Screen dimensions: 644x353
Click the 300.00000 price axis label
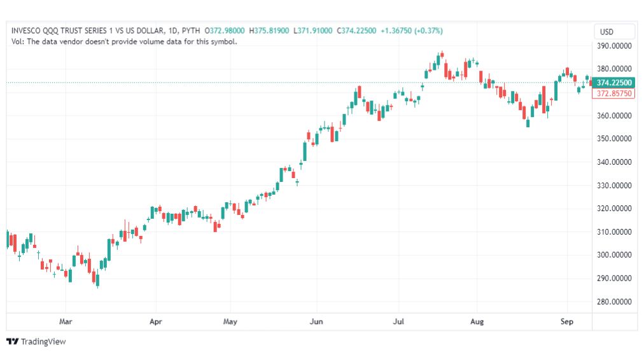(614, 255)
